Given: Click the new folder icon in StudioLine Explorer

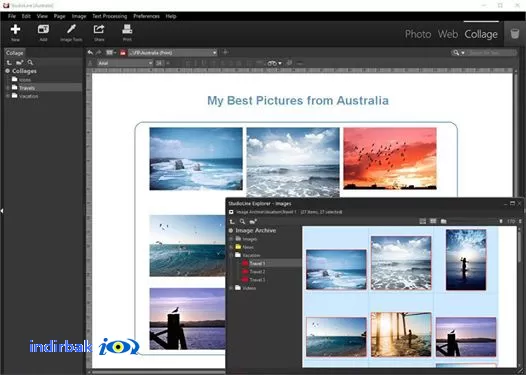Looking at the screenshot, I should coord(253,221).
